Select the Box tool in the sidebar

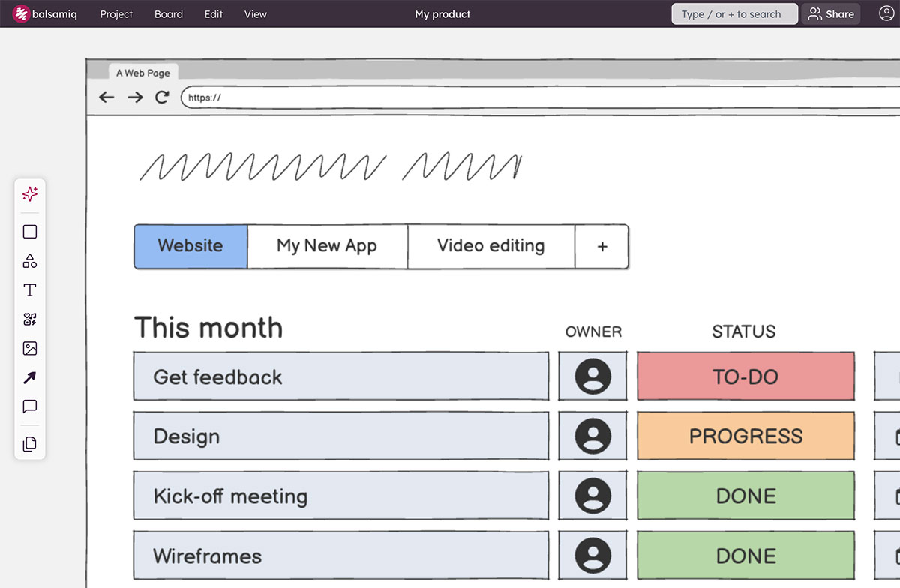tap(30, 231)
